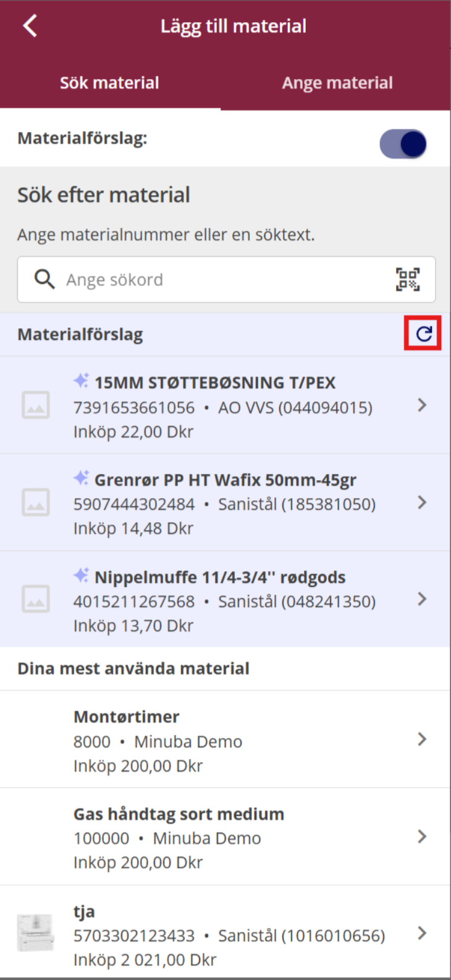Viewport: 451px width, 980px height.
Task: Open chevron for Gas håndtag sort medium
Action: (422, 836)
